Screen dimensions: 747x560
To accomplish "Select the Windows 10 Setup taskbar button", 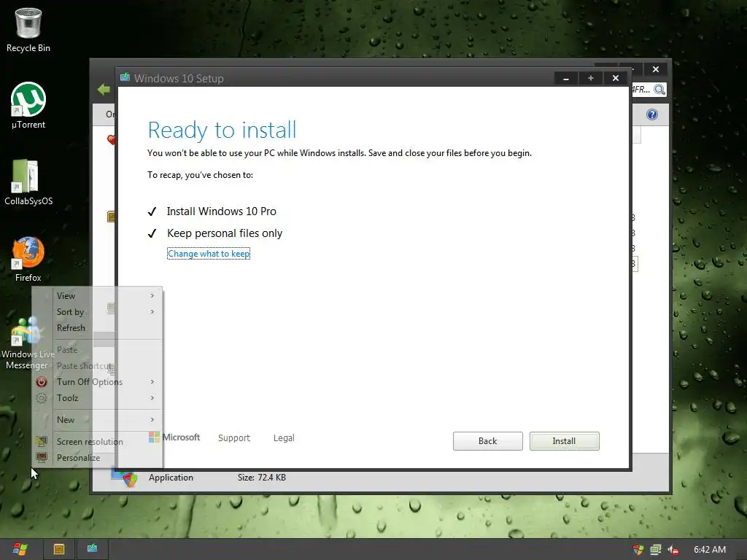I will click(92, 549).
